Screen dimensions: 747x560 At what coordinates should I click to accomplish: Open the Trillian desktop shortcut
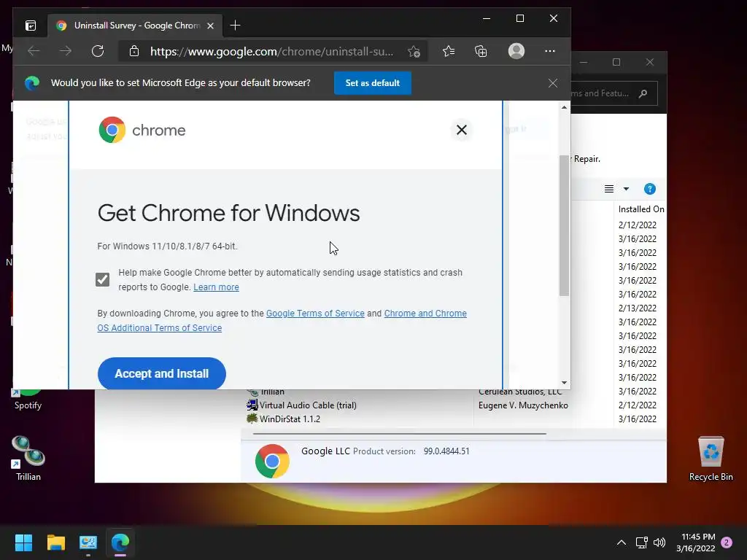pos(28,458)
